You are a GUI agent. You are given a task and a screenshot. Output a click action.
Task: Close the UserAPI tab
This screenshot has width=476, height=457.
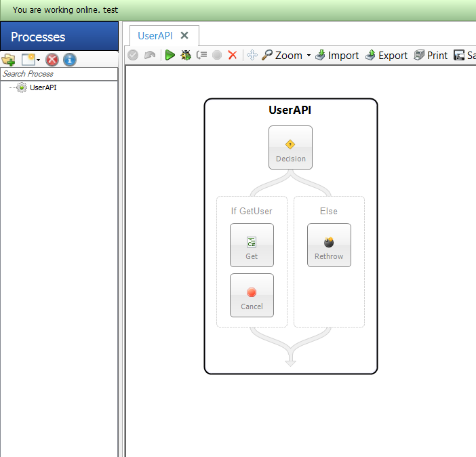point(184,35)
